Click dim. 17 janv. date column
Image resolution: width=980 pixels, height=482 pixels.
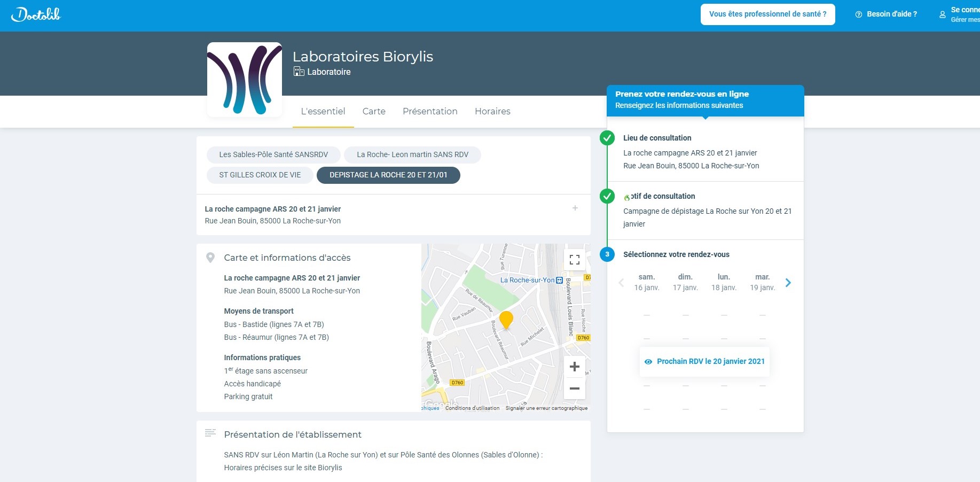click(x=685, y=282)
